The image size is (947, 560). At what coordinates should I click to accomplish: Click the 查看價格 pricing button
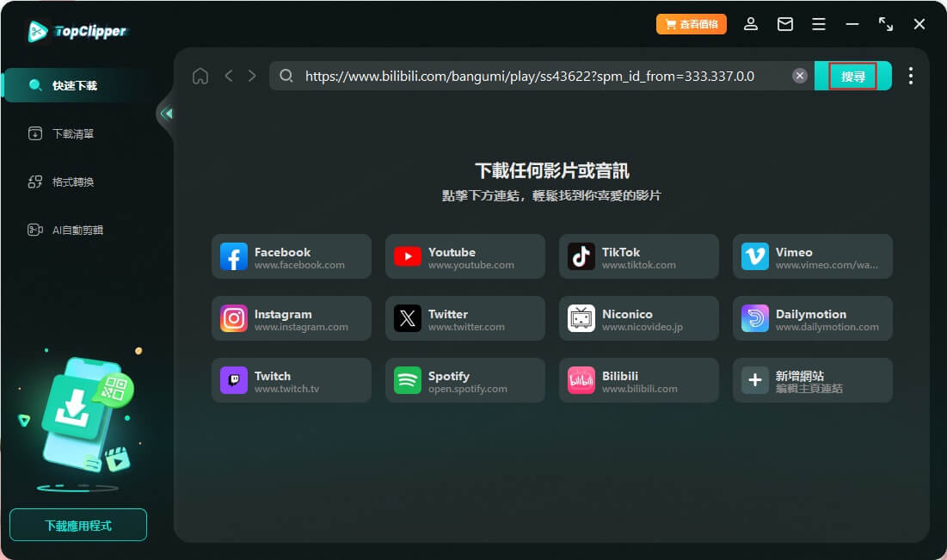click(x=691, y=24)
